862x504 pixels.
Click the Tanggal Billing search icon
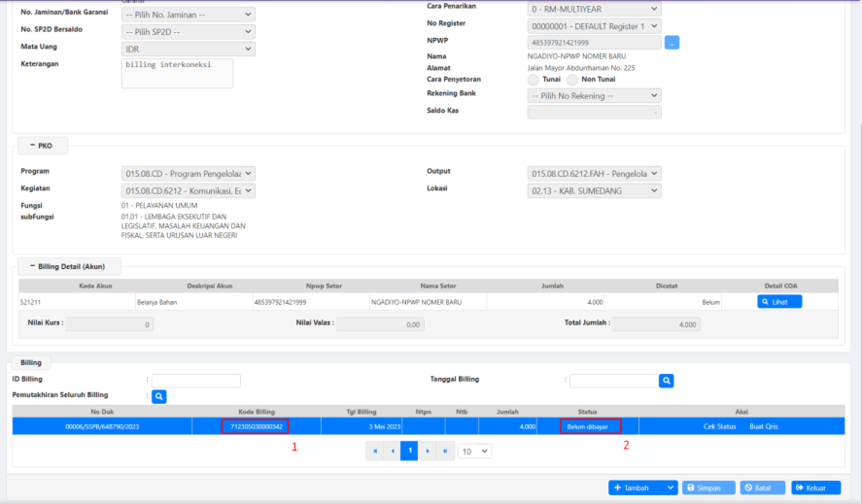point(666,381)
